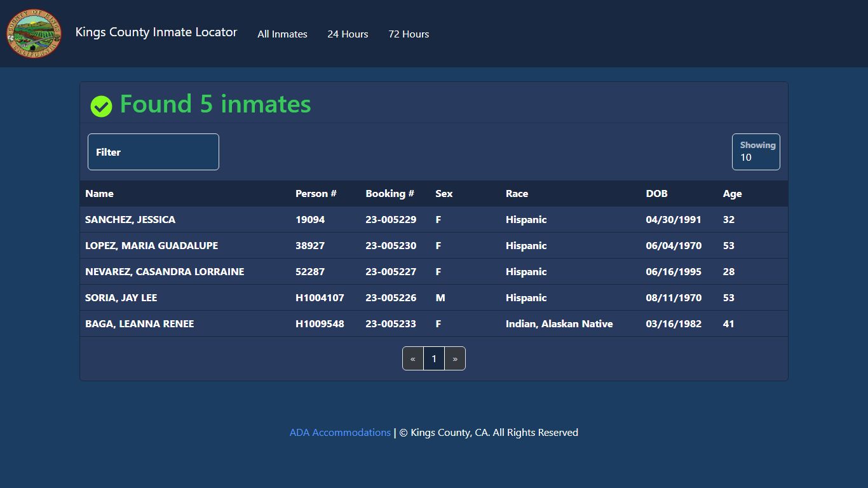
Task: Select inmate SORIA, JAY LEE
Action: coord(121,298)
